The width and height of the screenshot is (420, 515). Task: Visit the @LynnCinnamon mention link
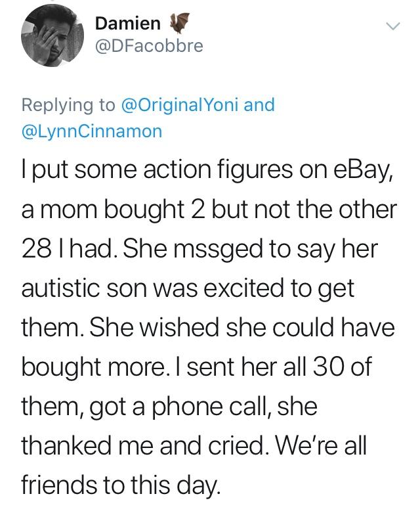[x=92, y=131]
